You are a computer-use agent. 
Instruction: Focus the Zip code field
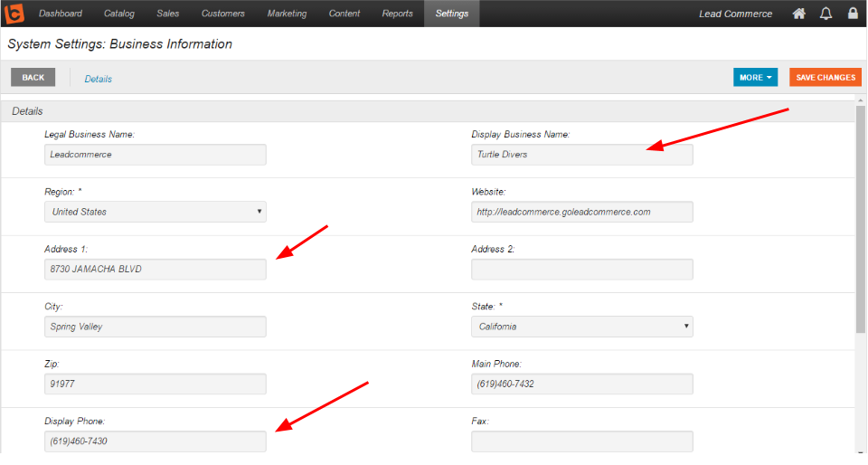pyautogui.click(x=155, y=384)
